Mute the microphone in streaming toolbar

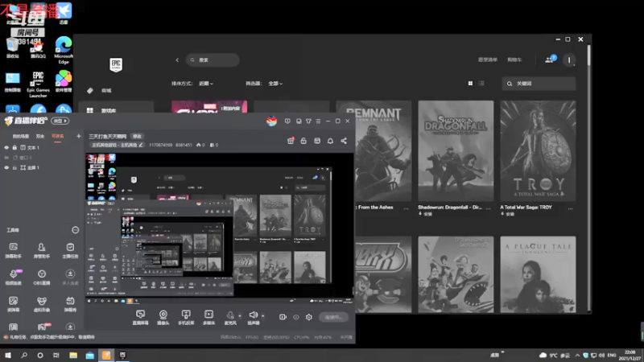point(230,317)
